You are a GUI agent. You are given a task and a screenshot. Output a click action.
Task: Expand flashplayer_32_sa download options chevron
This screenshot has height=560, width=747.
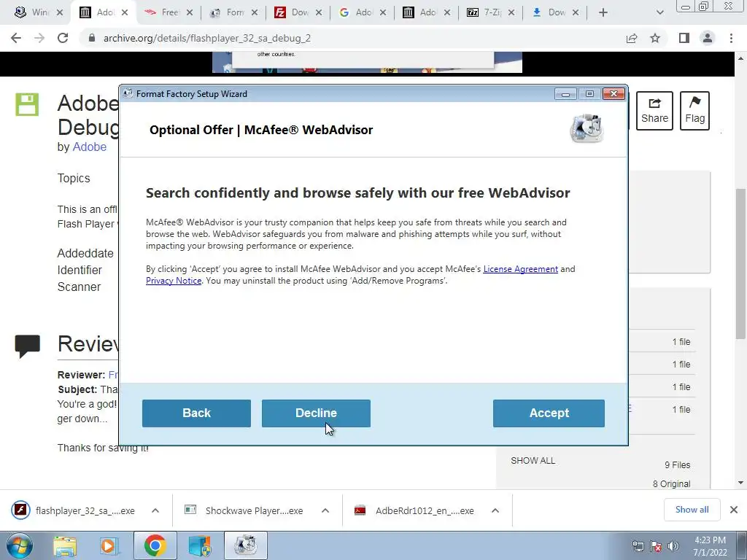[155, 510]
